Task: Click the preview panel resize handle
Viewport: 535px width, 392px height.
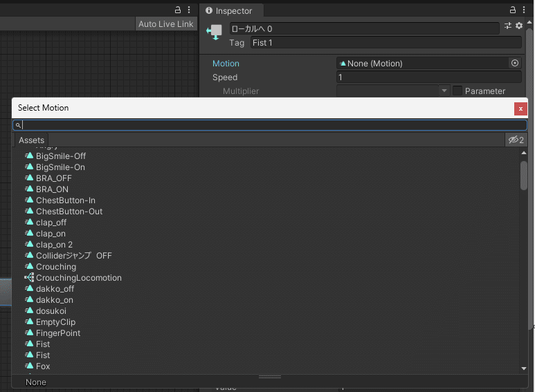Action: [x=270, y=377]
